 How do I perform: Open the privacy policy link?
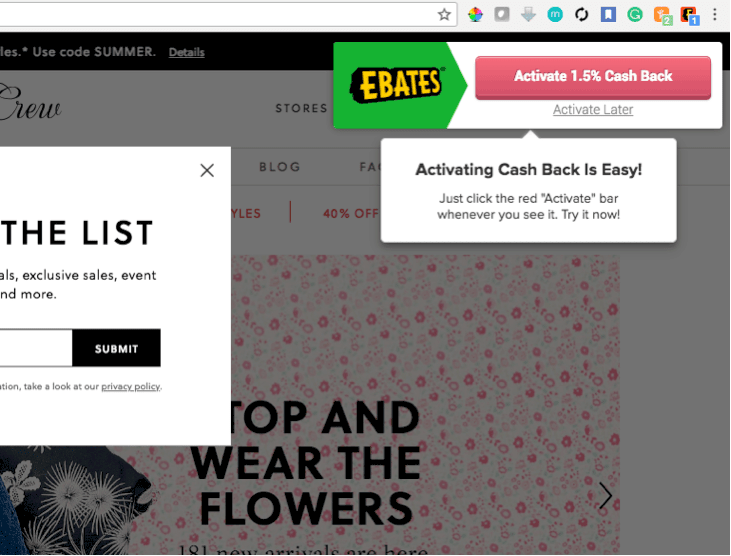[130, 386]
